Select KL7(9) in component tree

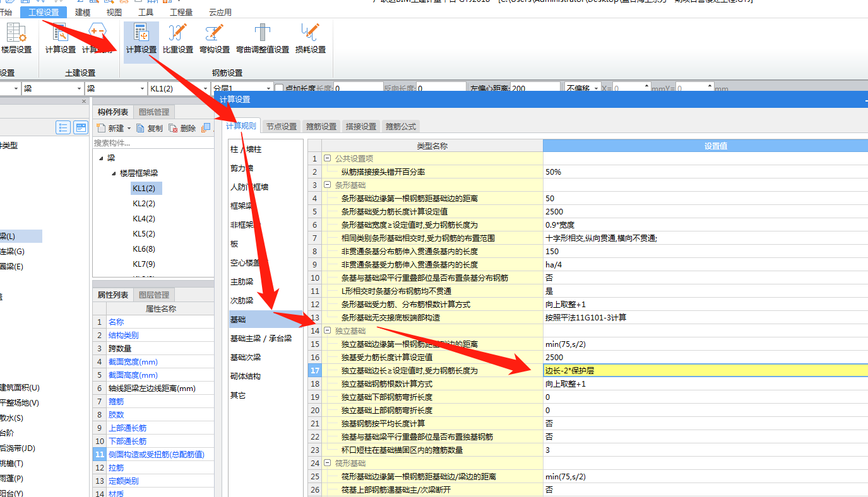tap(144, 264)
